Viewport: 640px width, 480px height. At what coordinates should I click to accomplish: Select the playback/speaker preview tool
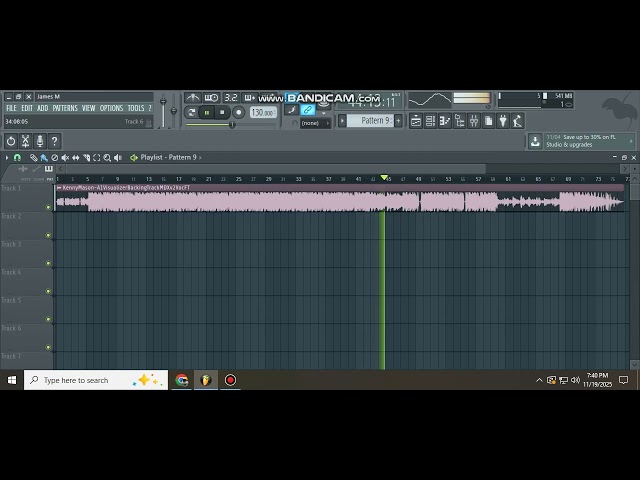[x=118, y=158]
